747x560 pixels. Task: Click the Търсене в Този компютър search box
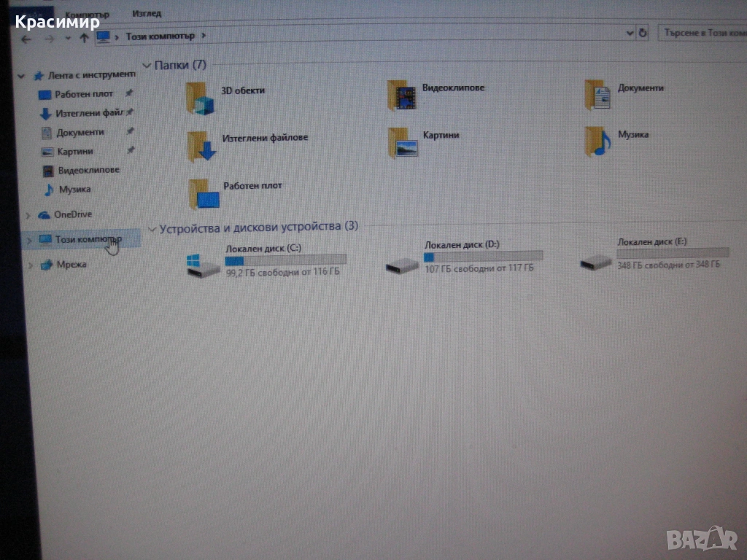pyautogui.click(x=702, y=33)
